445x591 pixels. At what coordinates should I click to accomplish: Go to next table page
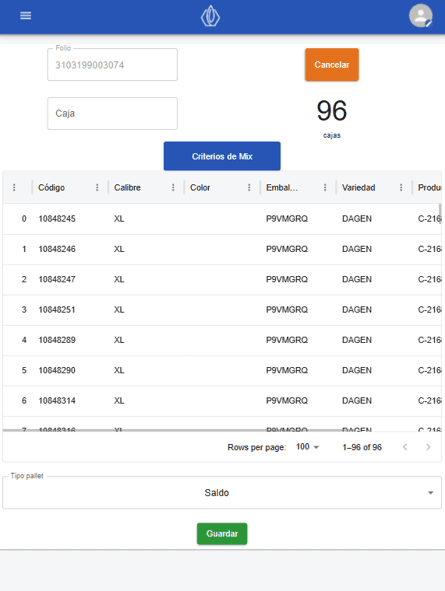[x=428, y=447]
